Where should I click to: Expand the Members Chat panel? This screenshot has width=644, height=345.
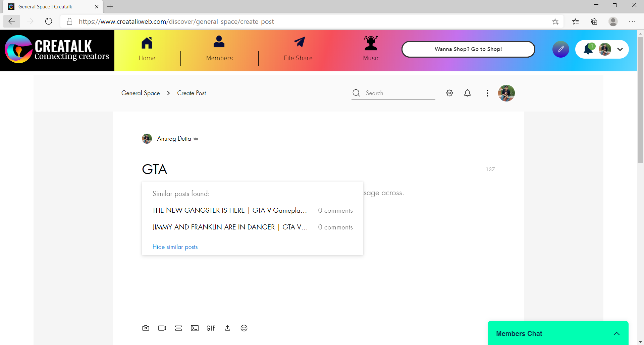(616, 334)
